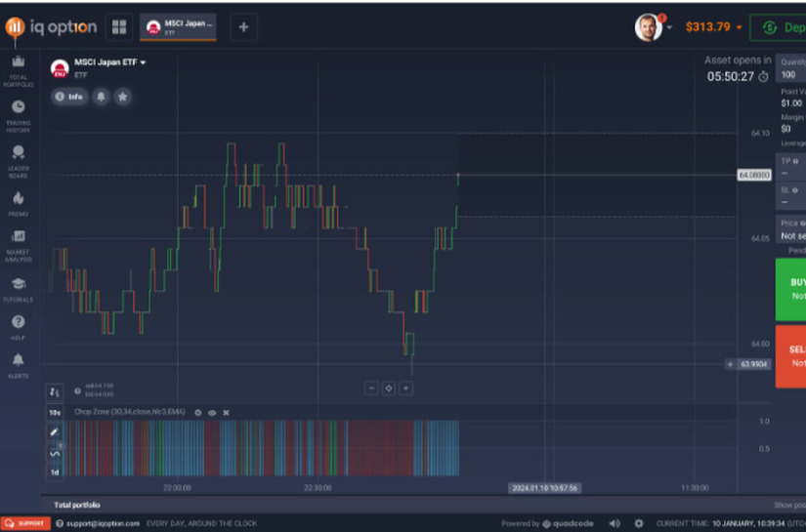Click the 64.08000 current price label
Image resolution: width=806 pixels, height=532 pixels.
(x=754, y=175)
